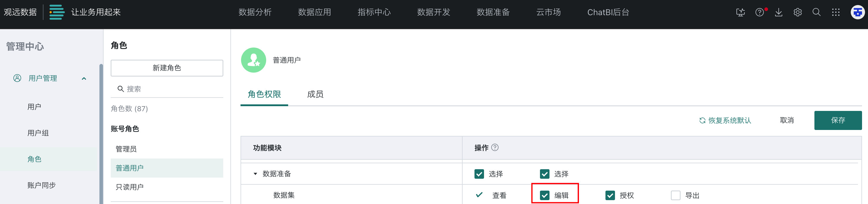Click the 新建角色 button
This screenshot has height=204, width=868.
tap(167, 68)
